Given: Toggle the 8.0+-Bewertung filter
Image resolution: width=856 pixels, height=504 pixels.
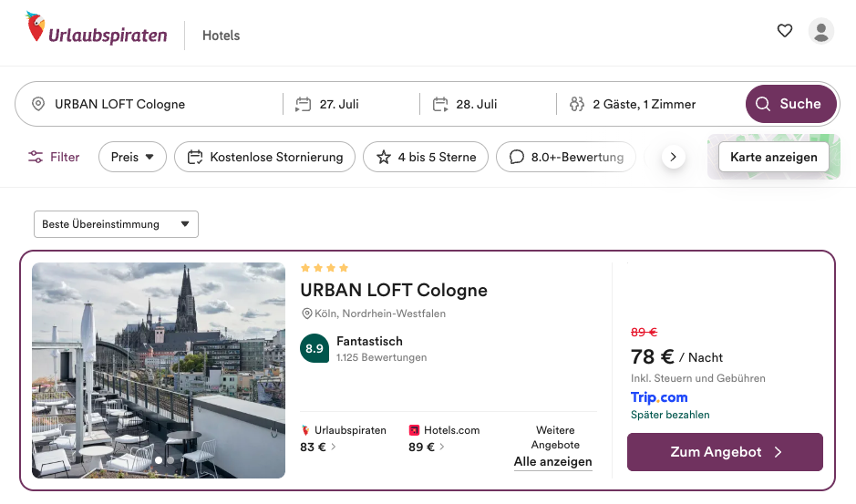Looking at the screenshot, I should point(566,157).
